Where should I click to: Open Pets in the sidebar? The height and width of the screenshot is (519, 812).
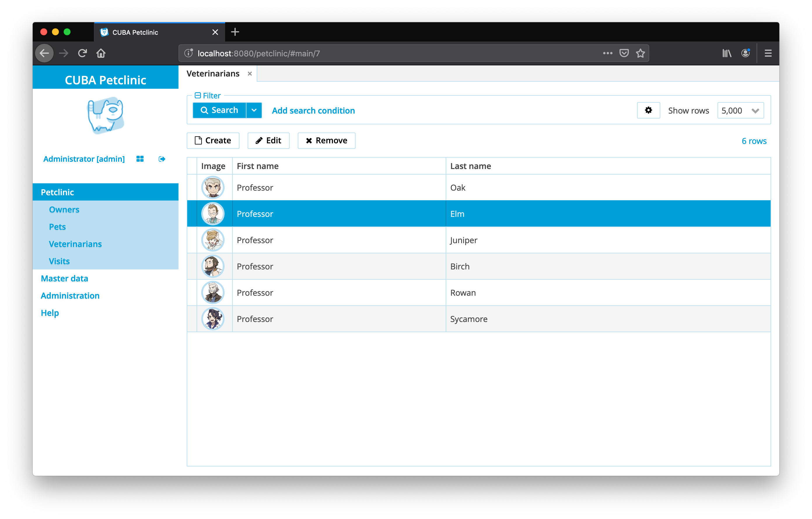pyautogui.click(x=57, y=227)
